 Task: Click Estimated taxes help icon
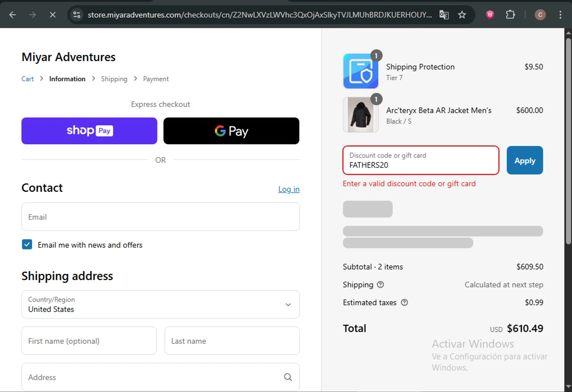405,302
